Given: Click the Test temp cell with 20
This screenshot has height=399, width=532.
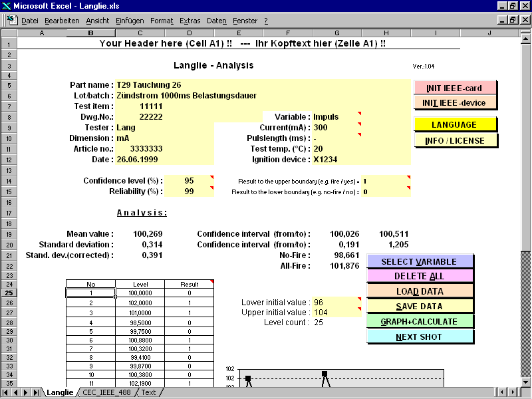Looking at the screenshot, I should pos(337,148).
